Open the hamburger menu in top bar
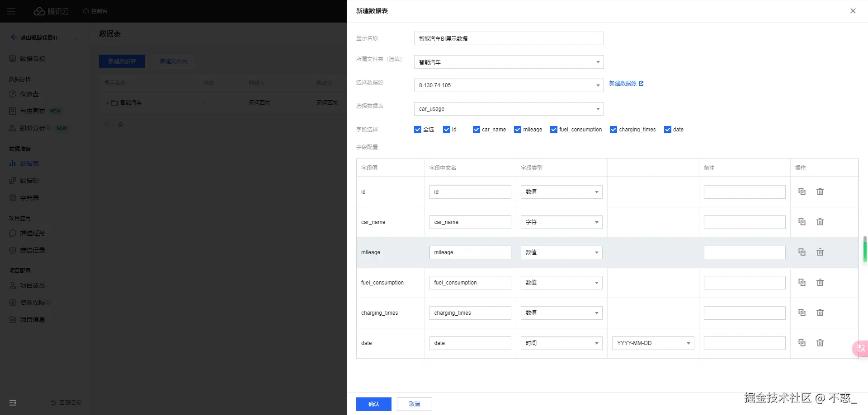Image resolution: width=868 pixels, height=415 pixels. point(11,11)
